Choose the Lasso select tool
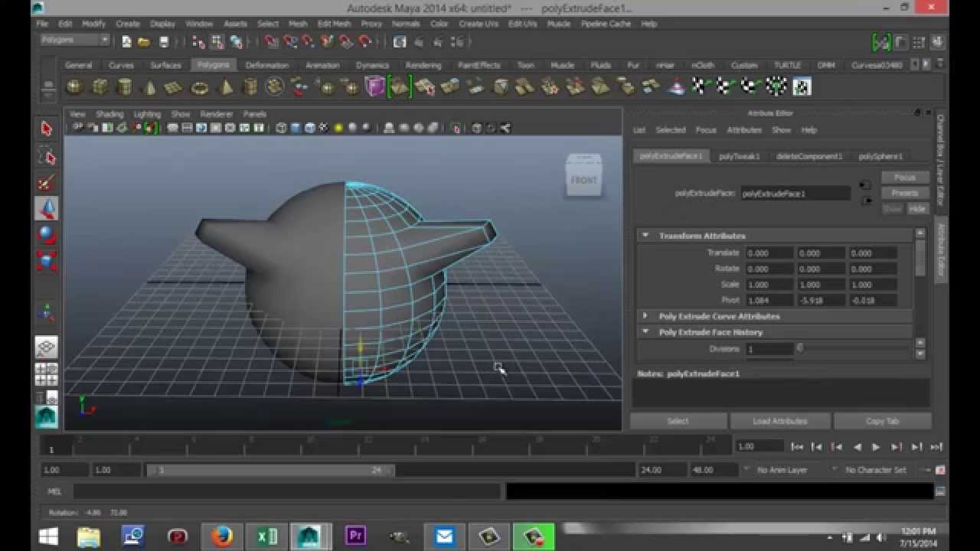 (47, 156)
